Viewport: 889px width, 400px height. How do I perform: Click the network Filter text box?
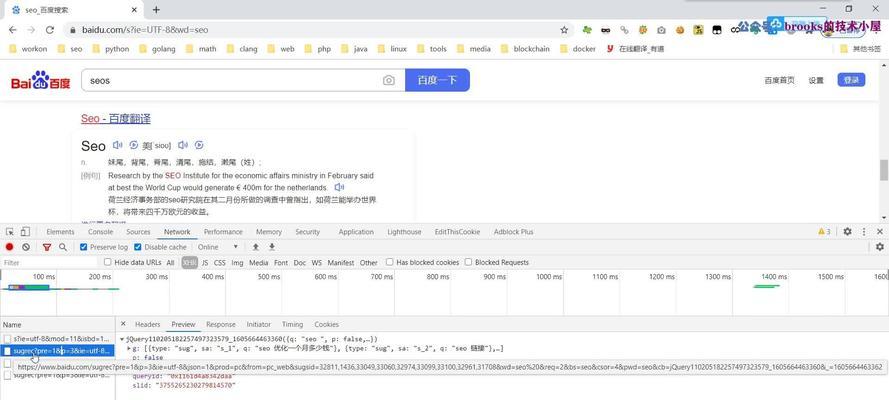point(49,262)
